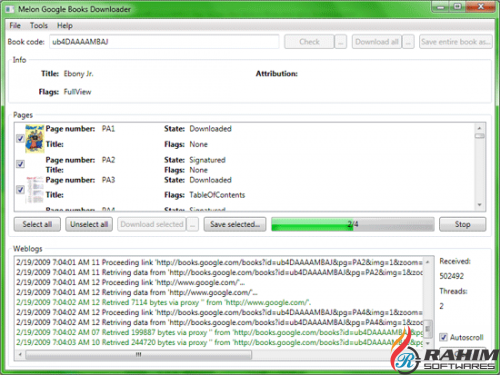Click the log line 'Retrived 7114 bytes'
Screen dimensions: 500x375
(x=164, y=302)
